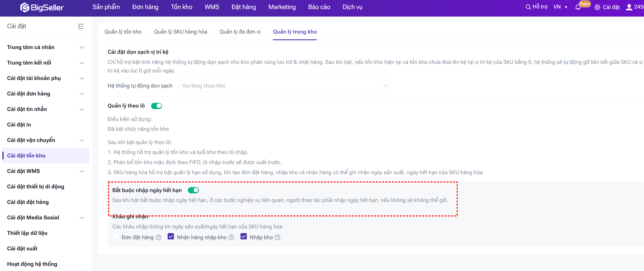Switch to Quản lý SKU hàng hóa tab

(x=181, y=32)
